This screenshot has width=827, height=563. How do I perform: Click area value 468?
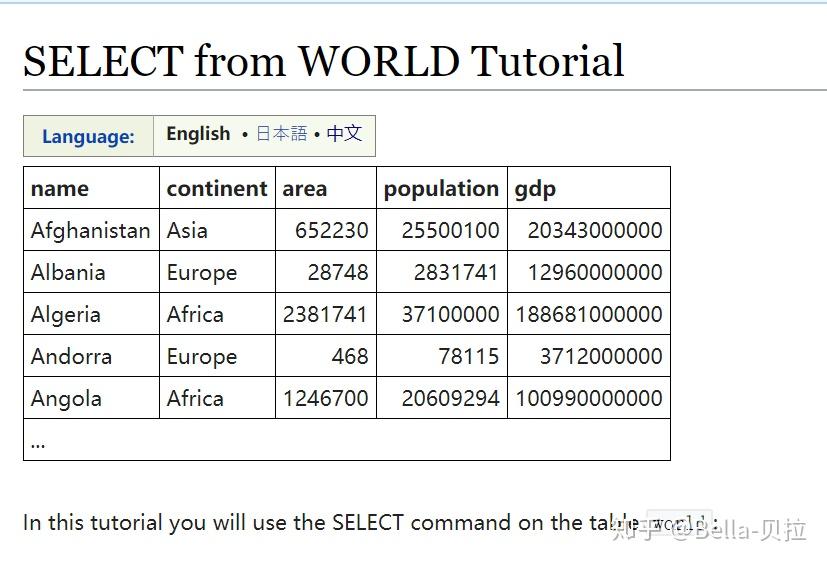(326, 356)
